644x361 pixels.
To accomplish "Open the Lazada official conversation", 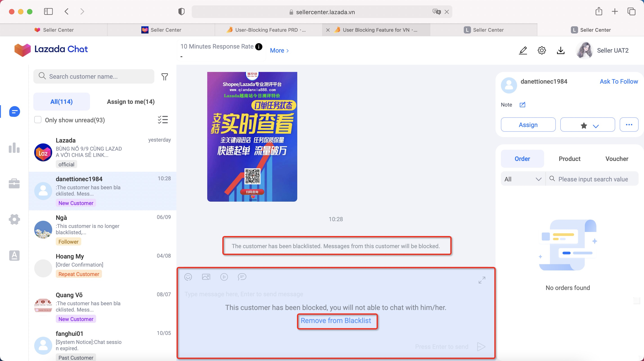I will coord(103,152).
